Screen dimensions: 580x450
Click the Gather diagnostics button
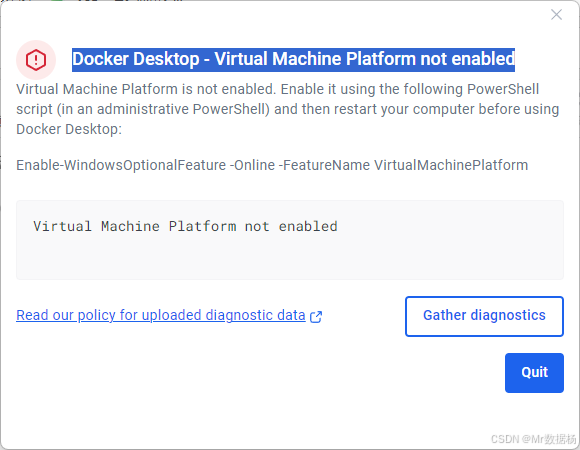[x=484, y=316]
